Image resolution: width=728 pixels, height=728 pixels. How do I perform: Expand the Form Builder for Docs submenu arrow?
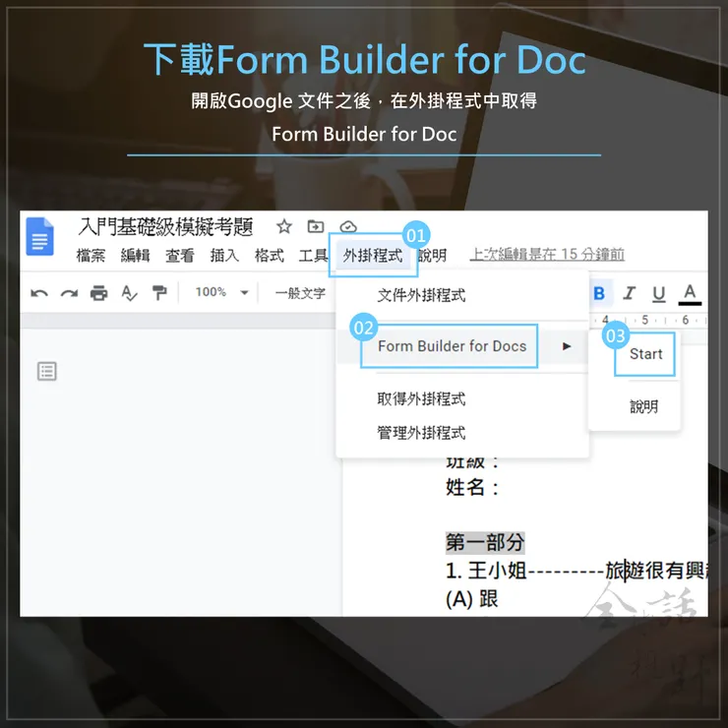point(567,346)
